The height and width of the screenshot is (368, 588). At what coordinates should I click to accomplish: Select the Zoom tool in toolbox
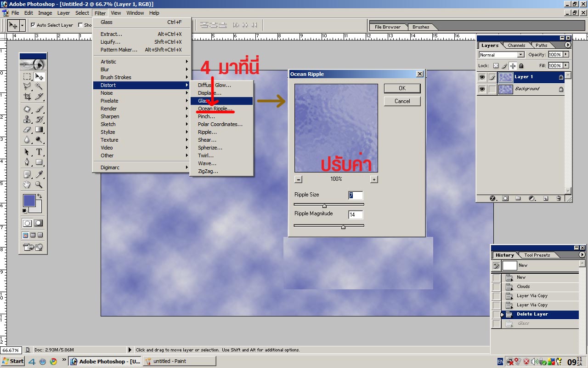(x=40, y=184)
